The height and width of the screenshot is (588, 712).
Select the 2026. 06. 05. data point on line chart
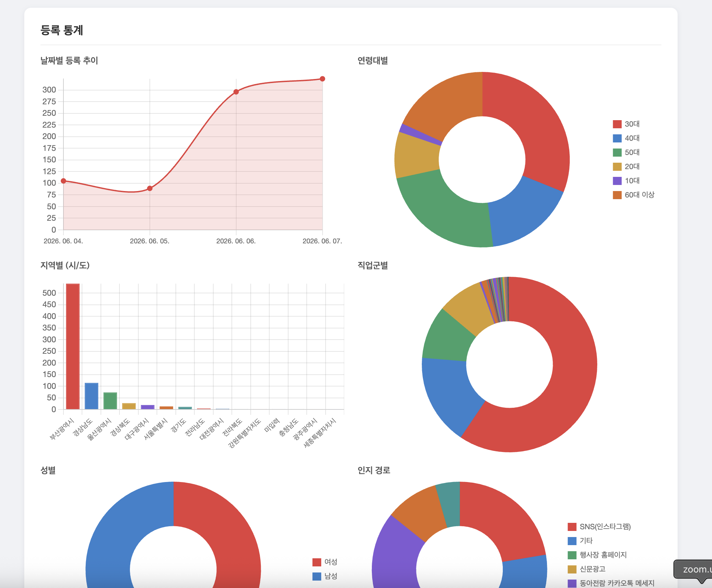[x=149, y=188]
